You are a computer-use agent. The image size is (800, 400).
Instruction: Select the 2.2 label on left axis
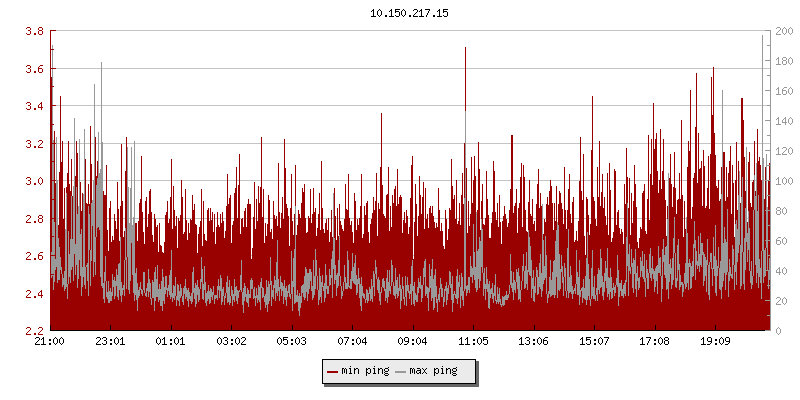point(33,331)
